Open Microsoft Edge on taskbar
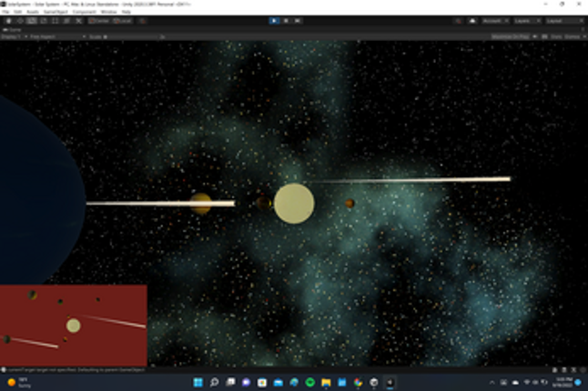This screenshot has width=588, height=391. 294,383
